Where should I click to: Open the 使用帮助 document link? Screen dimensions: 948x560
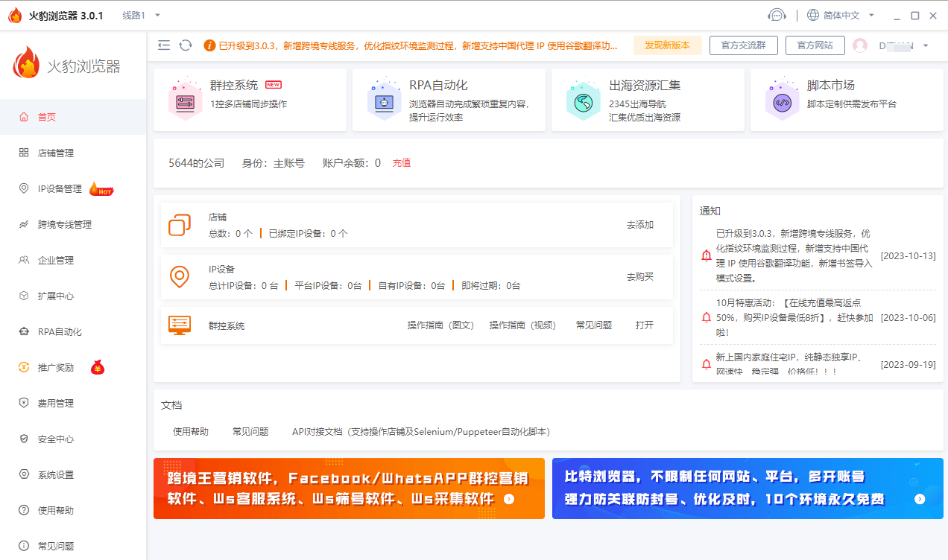point(191,432)
